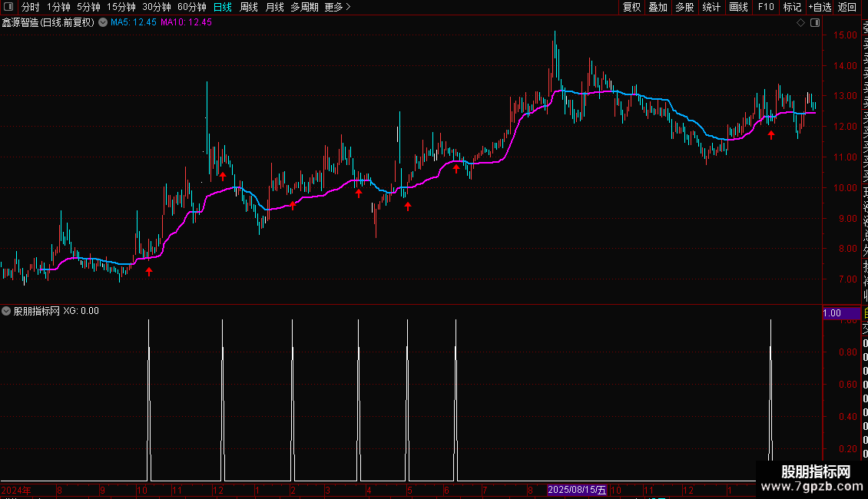
Task: Open the 统计 statistics button
Action: click(x=711, y=7)
